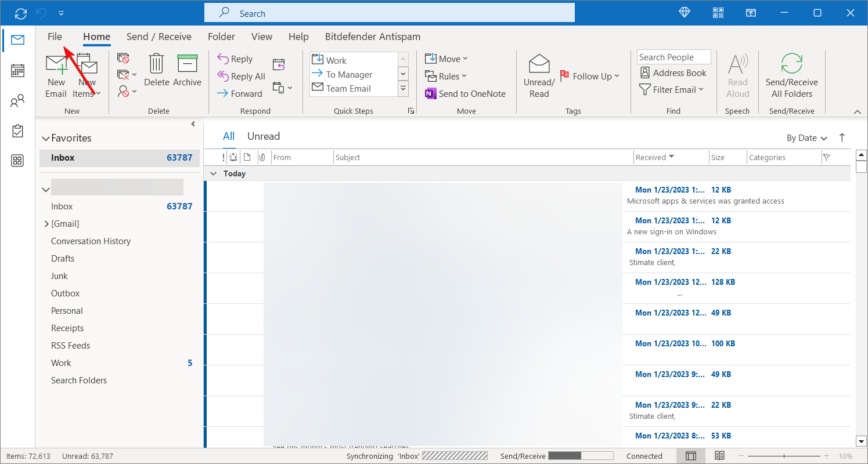The width and height of the screenshot is (868, 464).
Task: Click the QR code icon in title bar
Action: pos(718,13)
